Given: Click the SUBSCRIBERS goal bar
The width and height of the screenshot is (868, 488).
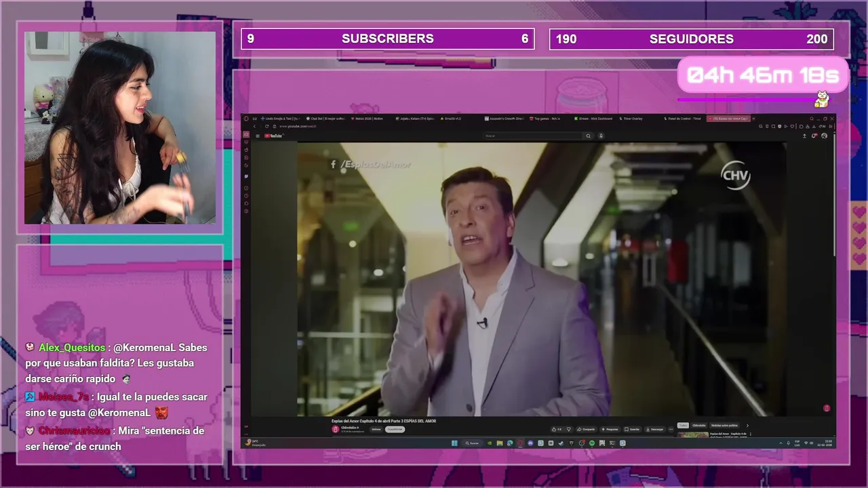Looking at the screenshot, I should pyautogui.click(x=387, y=39).
